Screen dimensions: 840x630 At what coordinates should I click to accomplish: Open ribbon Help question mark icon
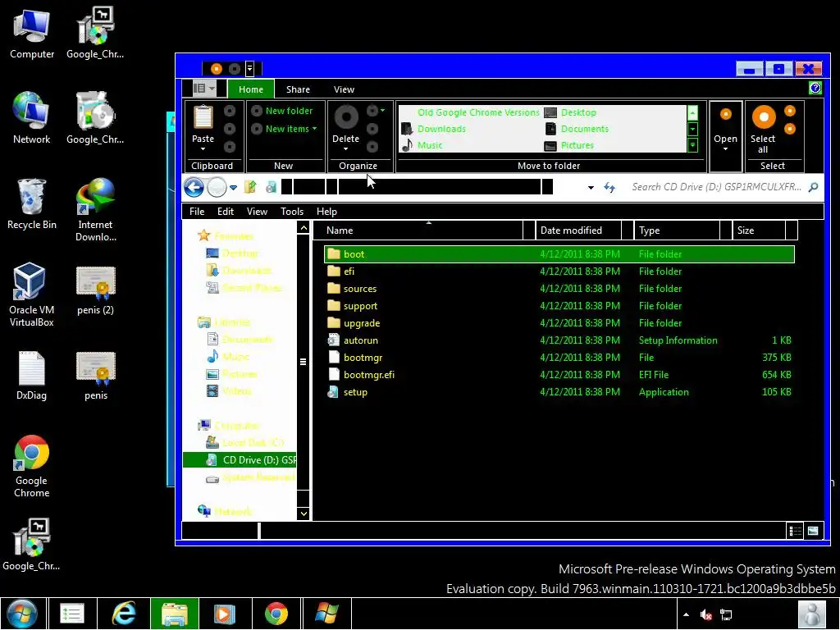coord(815,88)
